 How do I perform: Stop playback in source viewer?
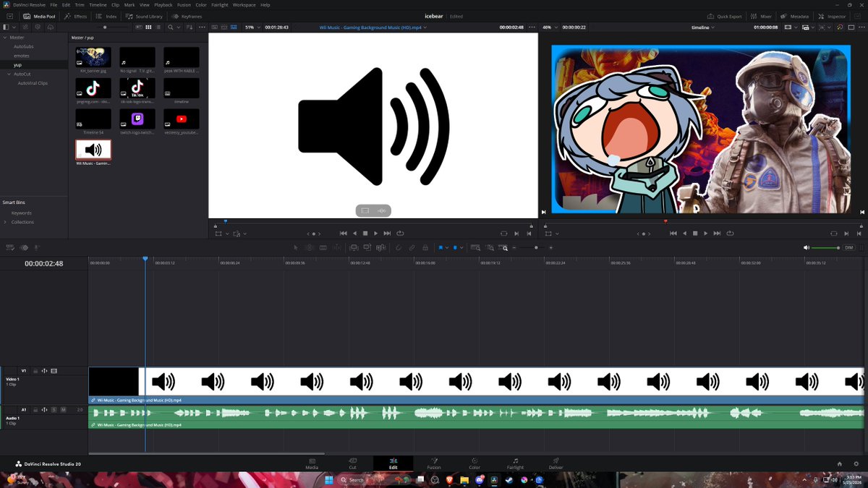coord(365,234)
